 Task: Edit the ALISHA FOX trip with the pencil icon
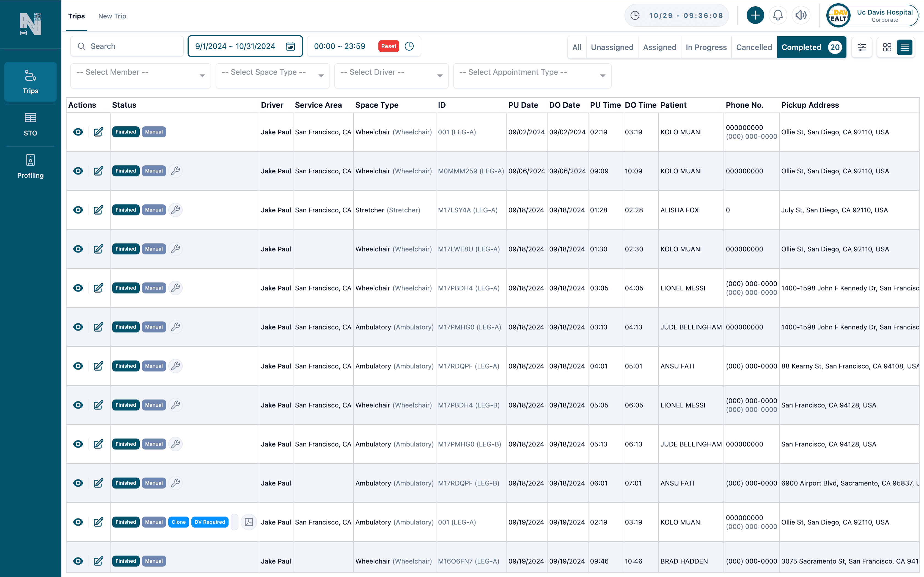tap(98, 210)
